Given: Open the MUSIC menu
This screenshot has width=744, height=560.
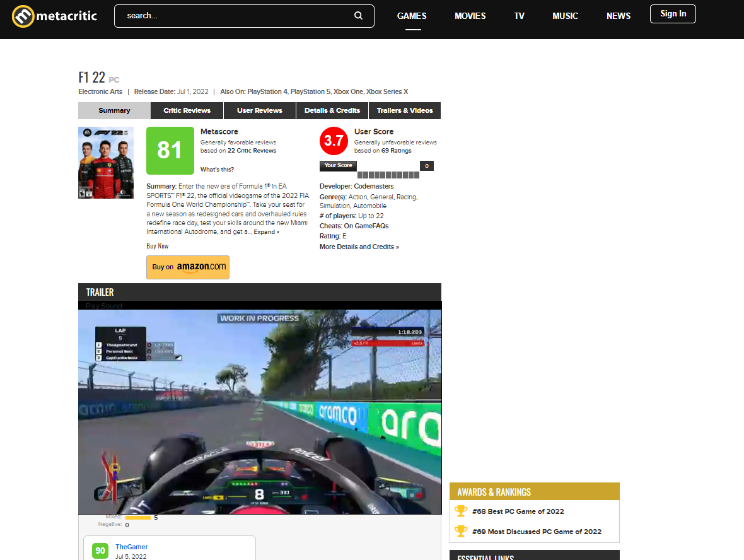Looking at the screenshot, I should (565, 16).
